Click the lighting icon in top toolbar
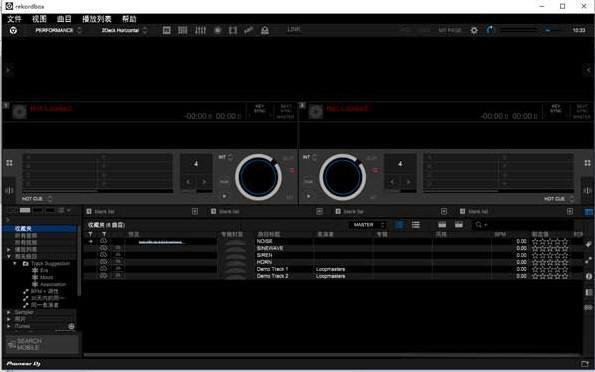 pyautogui.click(x=265, y=30)
